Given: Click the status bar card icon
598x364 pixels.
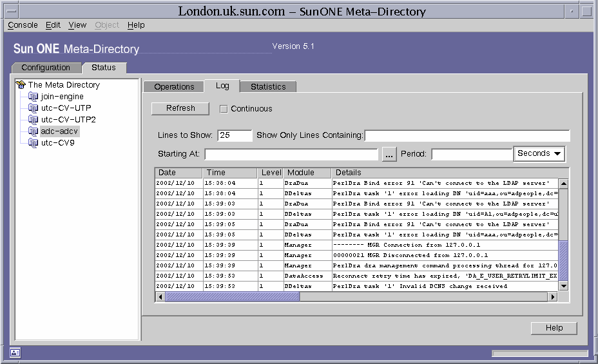Looking at the screenshot, I should pos(15,352).
